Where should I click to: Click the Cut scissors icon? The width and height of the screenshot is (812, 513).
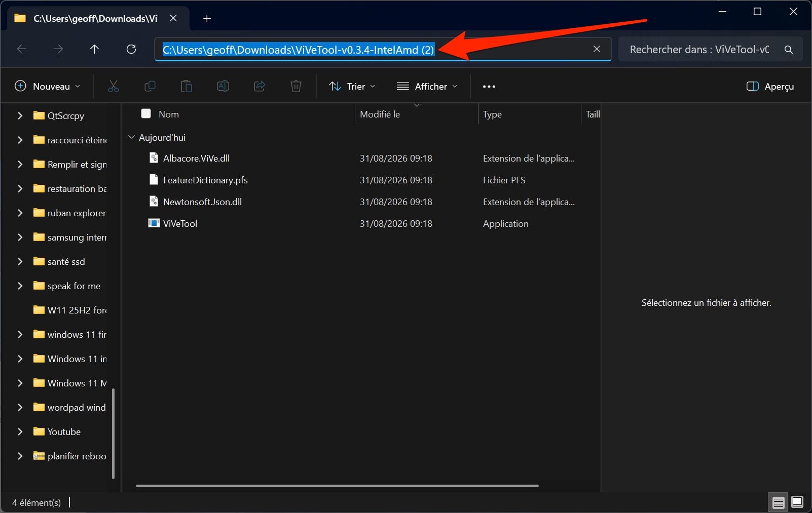[x=113, y=87]
